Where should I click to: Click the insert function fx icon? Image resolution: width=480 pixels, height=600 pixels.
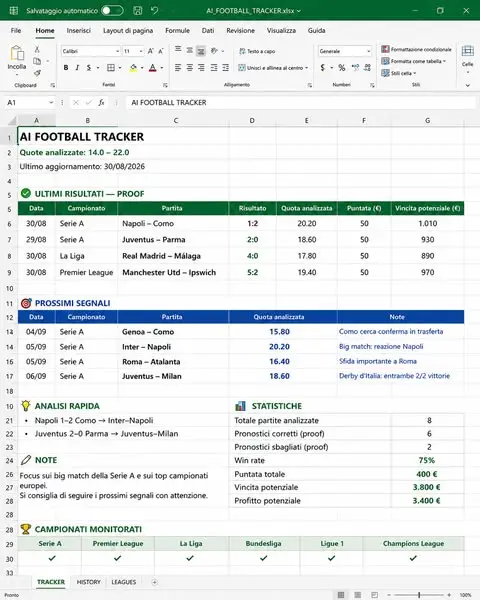click(x=101, y=103)
